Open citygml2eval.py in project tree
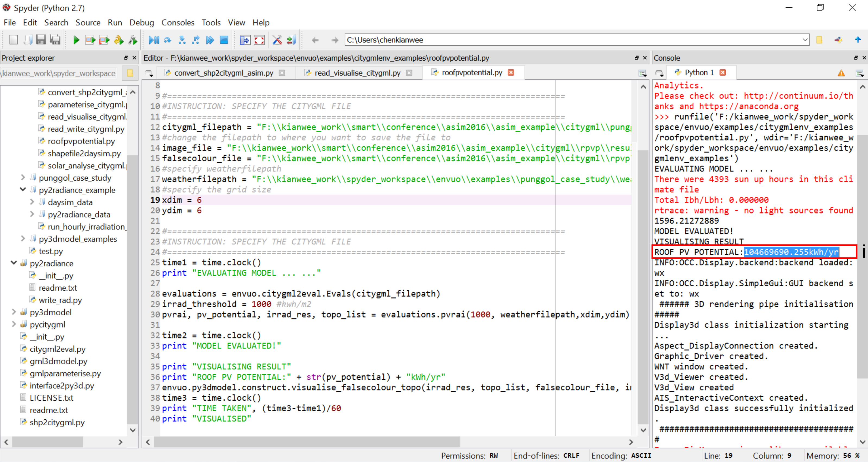868x462 pixels. point(57,349)
